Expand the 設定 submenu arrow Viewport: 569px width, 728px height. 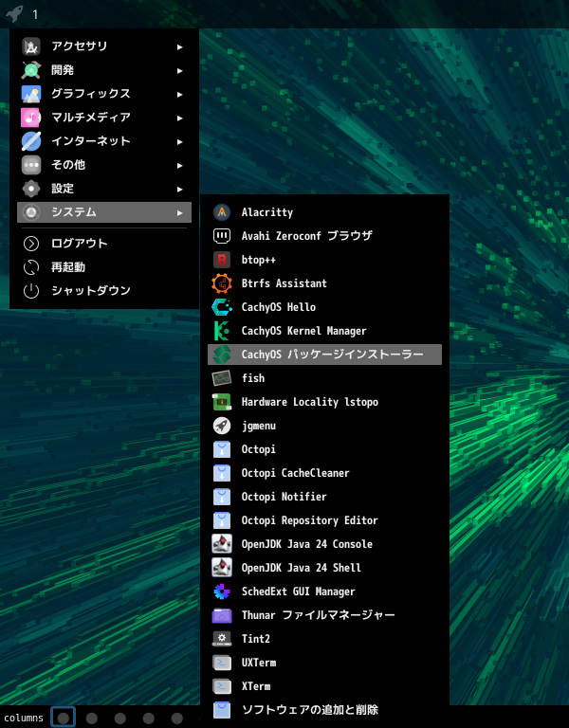pyautogui.click(x=180, y=189)
